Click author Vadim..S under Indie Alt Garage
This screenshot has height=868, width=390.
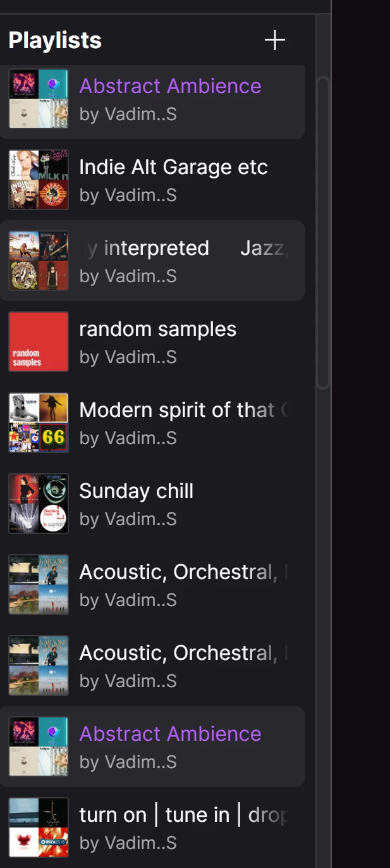click(x=128, y=195)
